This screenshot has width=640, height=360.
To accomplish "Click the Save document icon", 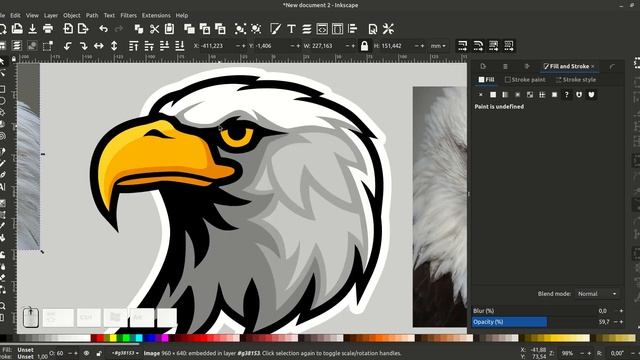I will 32,29.
